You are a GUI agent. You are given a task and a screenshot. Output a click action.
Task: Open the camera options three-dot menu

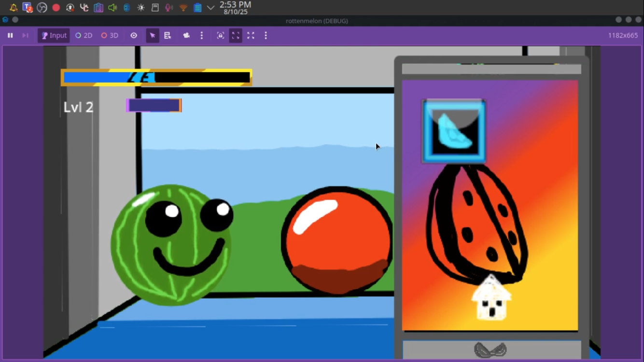202,36
